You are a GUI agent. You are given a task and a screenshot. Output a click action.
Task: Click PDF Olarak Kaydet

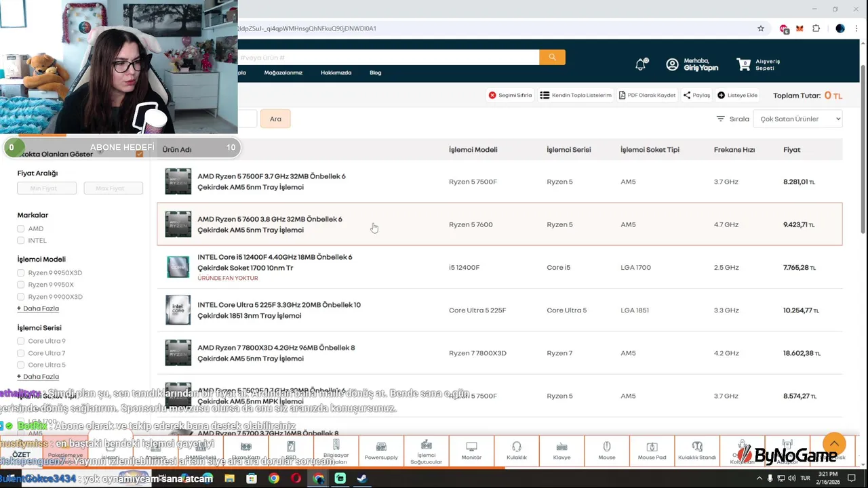pos(647,95)
